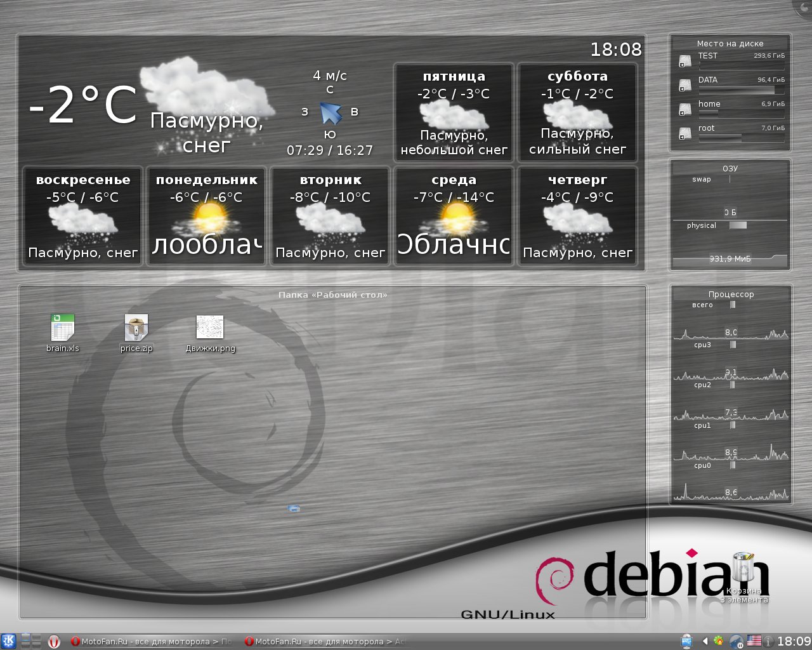The image size is (812, 650).
Task: Click the panel clock showing 18:09
Action: point(794,641)
